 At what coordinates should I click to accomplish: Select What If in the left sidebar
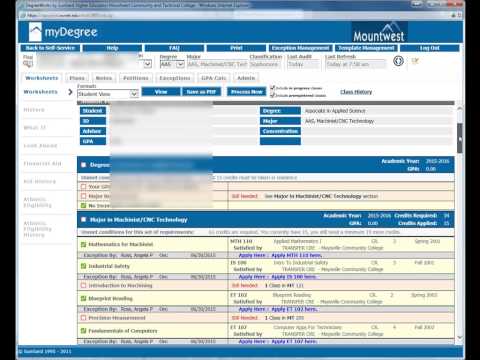[34, 128]
